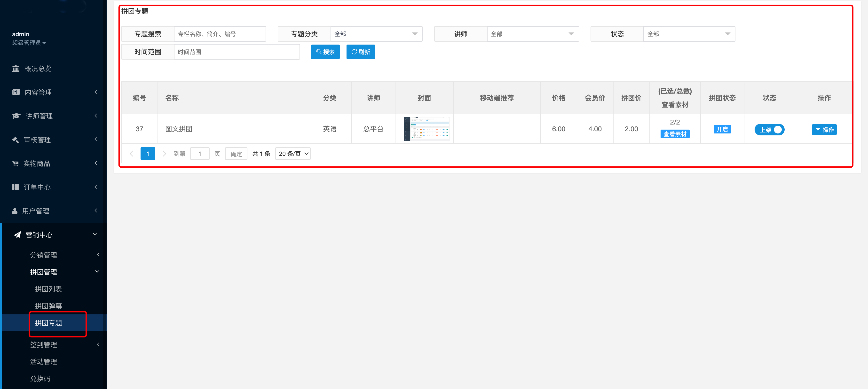This screenshot has width=868, height=389.
Task: Open the 图文拼团 cover thumbnail
Action: 426,129
